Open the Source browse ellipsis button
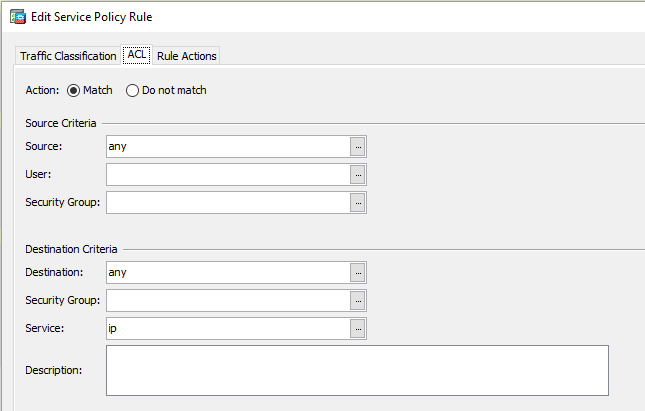The height and width of the screenshot is (411, 645). pos(358,147)
